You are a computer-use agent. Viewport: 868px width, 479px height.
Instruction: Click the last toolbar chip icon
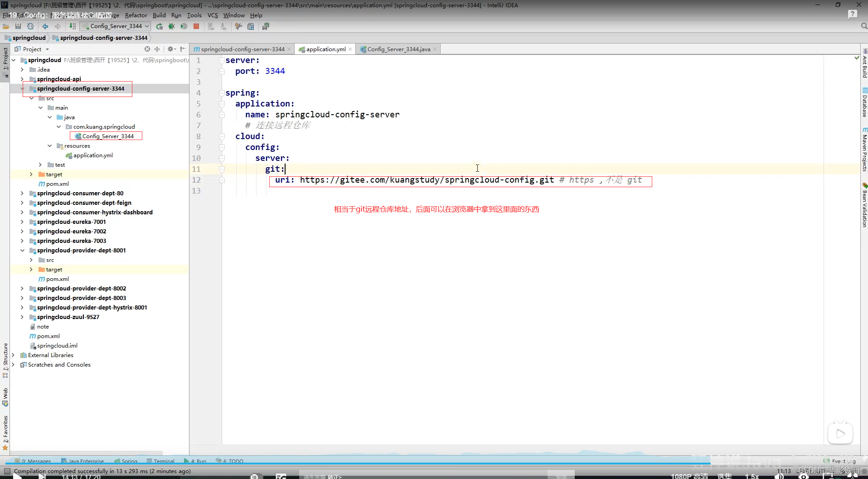pos(266,26)
